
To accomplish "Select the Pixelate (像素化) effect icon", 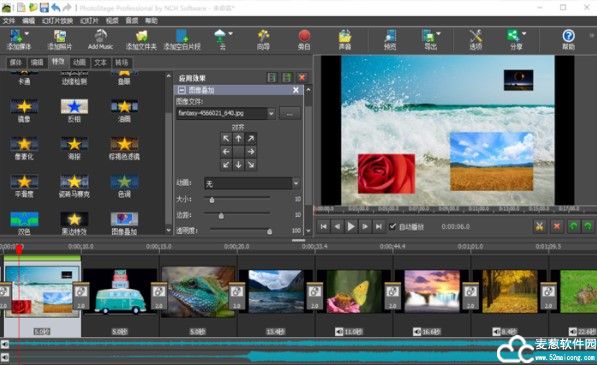I will (x=24, y=144).
